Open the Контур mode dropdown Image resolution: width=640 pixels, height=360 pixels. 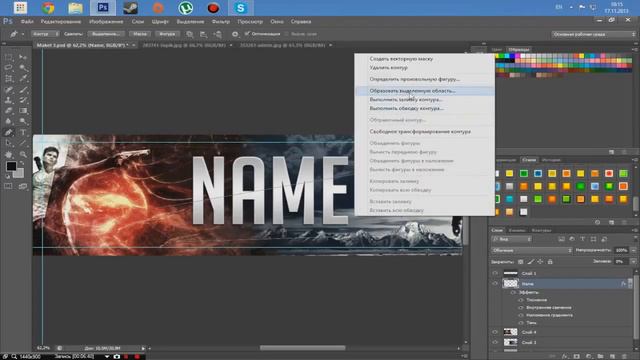point(45,34)
